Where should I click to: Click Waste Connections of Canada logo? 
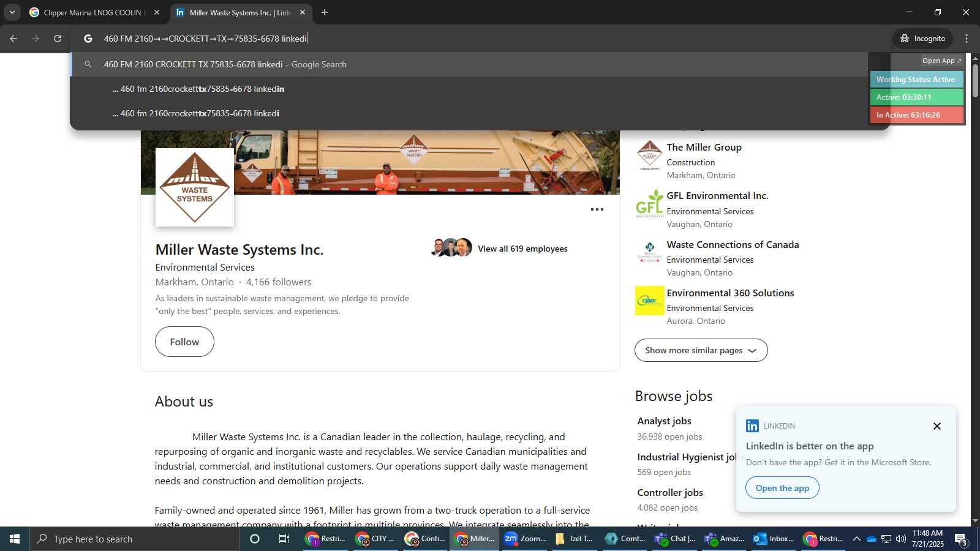click(650, 252)
